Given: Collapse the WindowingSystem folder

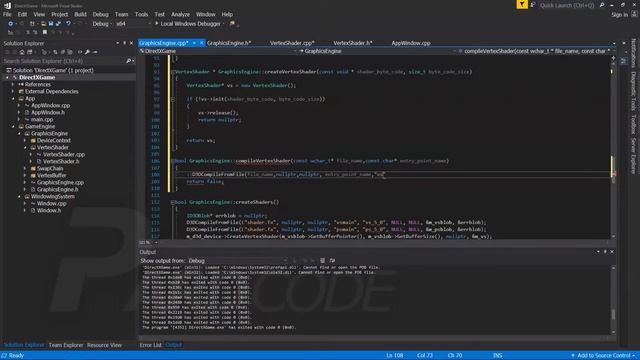Looking at the screenshot, I should [x=19, y=196].
